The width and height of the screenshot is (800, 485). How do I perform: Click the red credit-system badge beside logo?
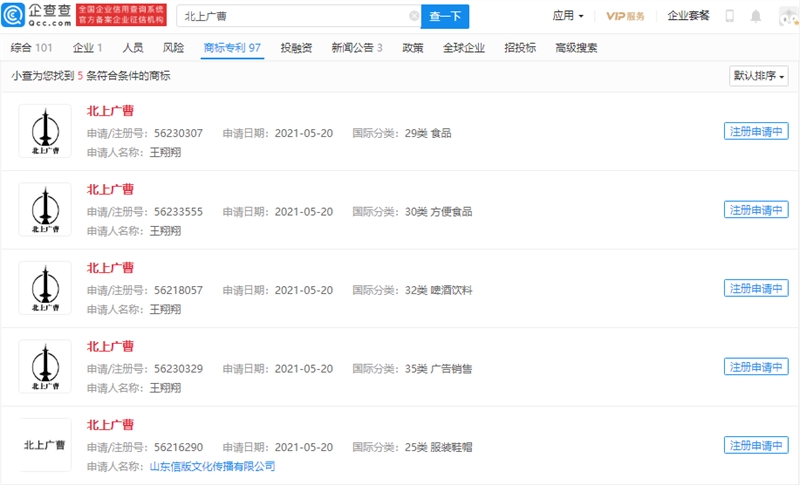121,15
